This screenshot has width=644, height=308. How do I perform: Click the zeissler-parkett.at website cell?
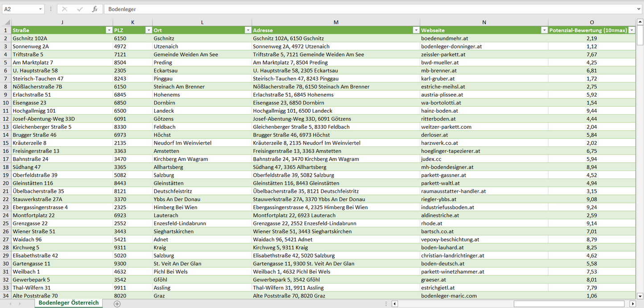(443, 54)
